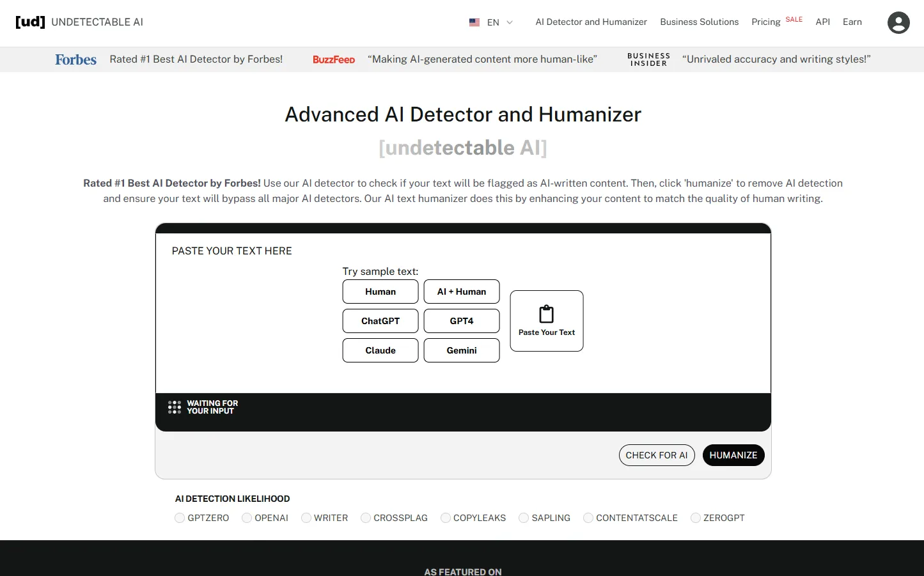Click the Paste Your Text clipboard icon

pos(546,314)
